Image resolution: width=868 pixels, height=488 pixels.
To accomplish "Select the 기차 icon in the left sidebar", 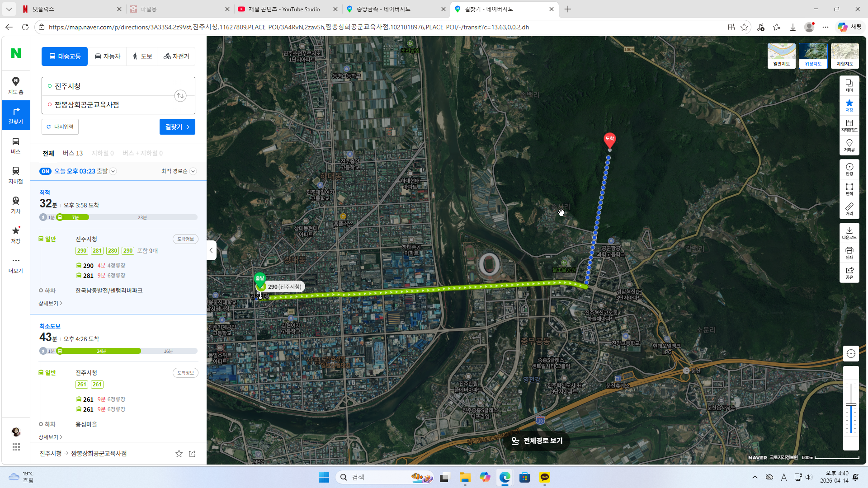I will (16, 205).
